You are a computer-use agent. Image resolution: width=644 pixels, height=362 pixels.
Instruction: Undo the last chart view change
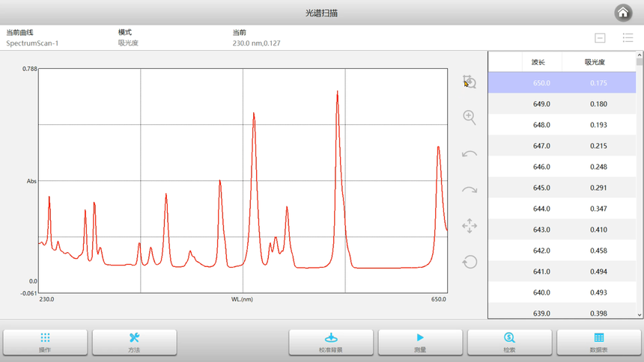click(x=470, y=154)
